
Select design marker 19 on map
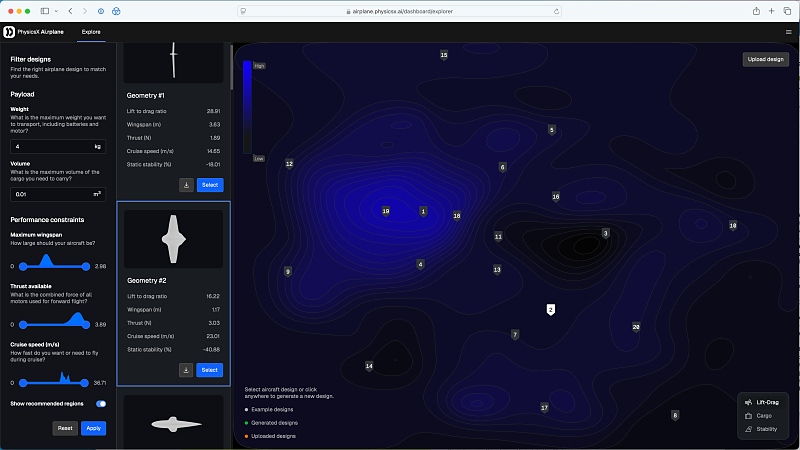pos(386,211)
